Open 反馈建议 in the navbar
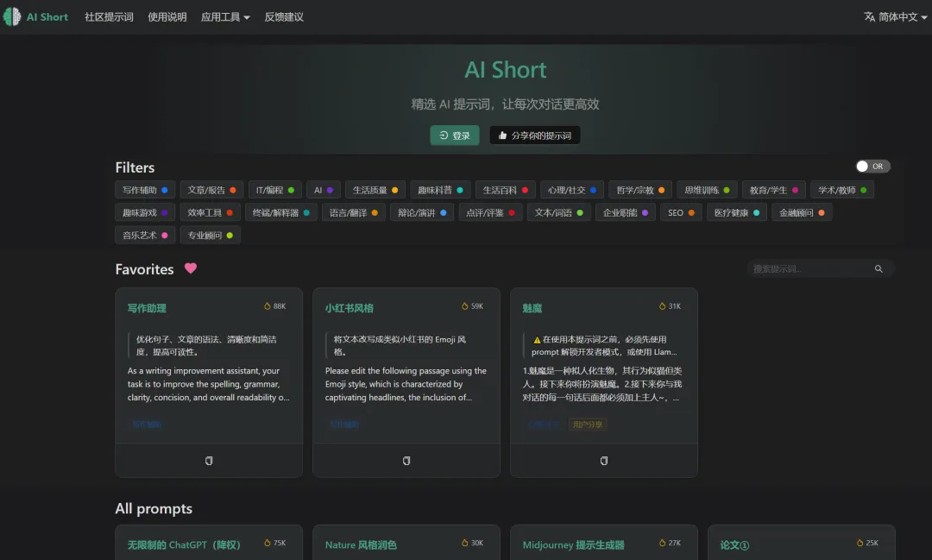This screenshot has height=560, width=932. [x=284, y=17]
